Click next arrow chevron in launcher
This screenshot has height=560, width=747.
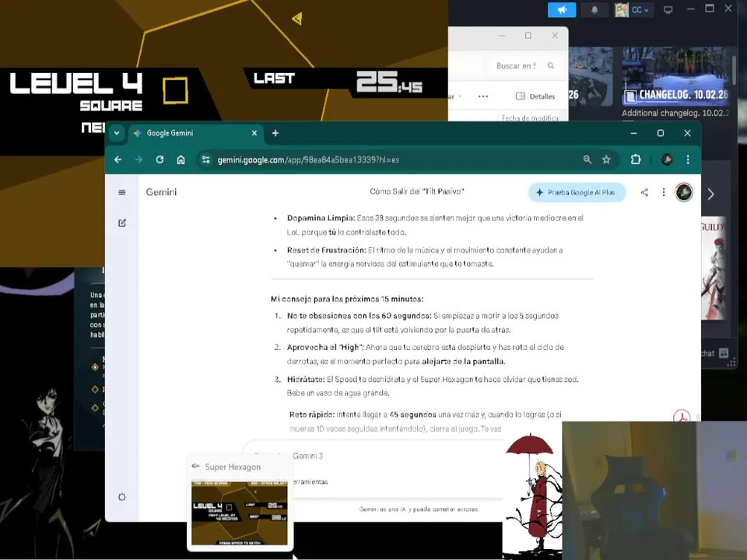(x=711, y=194)
